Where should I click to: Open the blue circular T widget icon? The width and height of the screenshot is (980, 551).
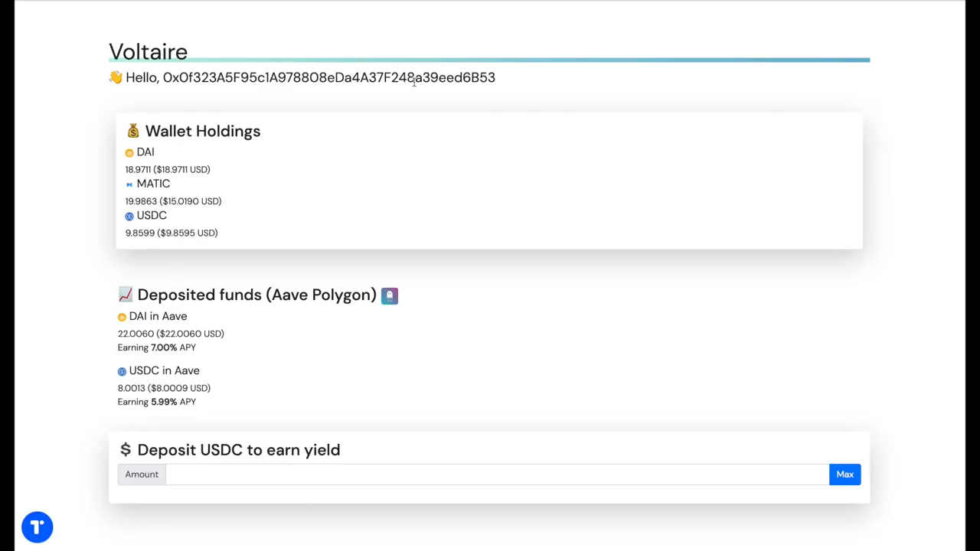tap(37, 527)
